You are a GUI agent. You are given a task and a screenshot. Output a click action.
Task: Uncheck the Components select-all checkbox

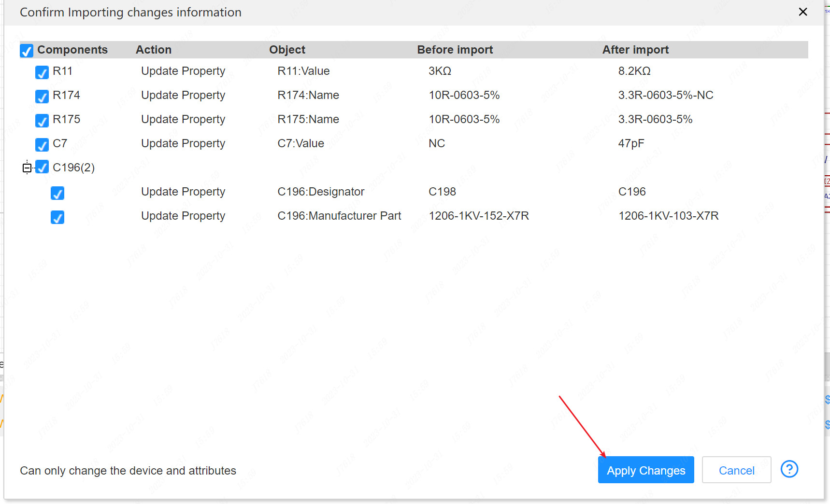pyautogui.click(x=27, y=51)
